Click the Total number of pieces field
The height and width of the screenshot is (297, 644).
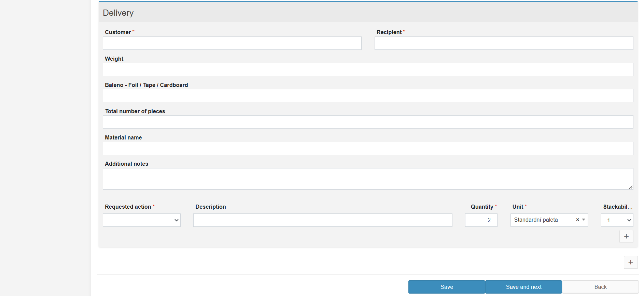368,122
